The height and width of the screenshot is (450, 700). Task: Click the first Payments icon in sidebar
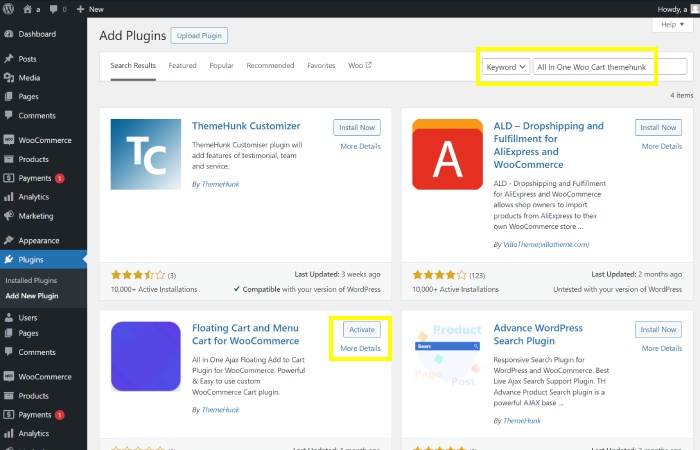(8, 178)
